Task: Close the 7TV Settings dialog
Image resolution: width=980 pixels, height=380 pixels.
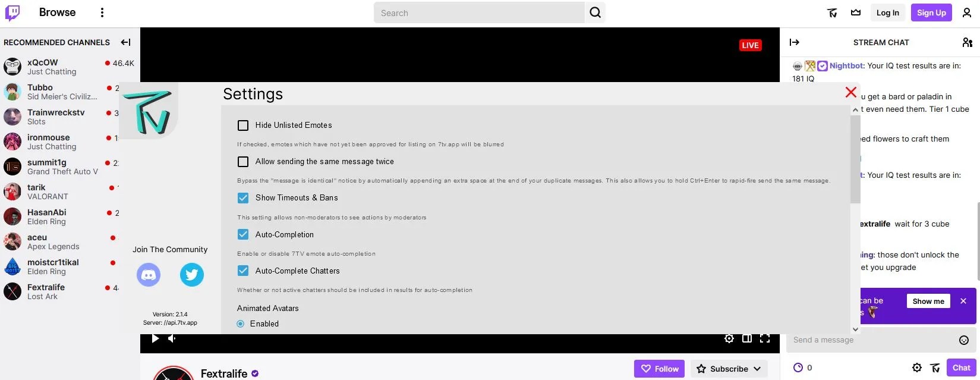Action: (x=851, y=92)
